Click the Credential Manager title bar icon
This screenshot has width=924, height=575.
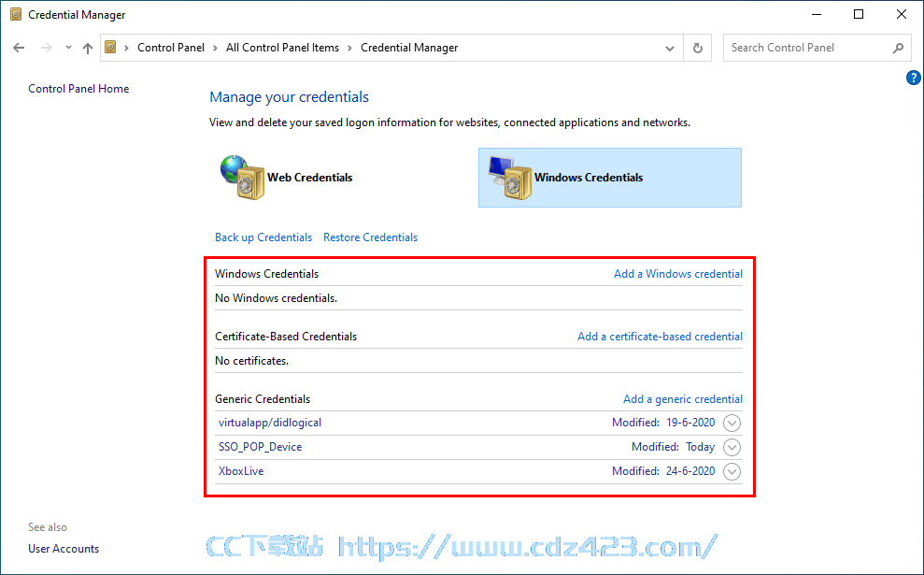tap(16, 14)
